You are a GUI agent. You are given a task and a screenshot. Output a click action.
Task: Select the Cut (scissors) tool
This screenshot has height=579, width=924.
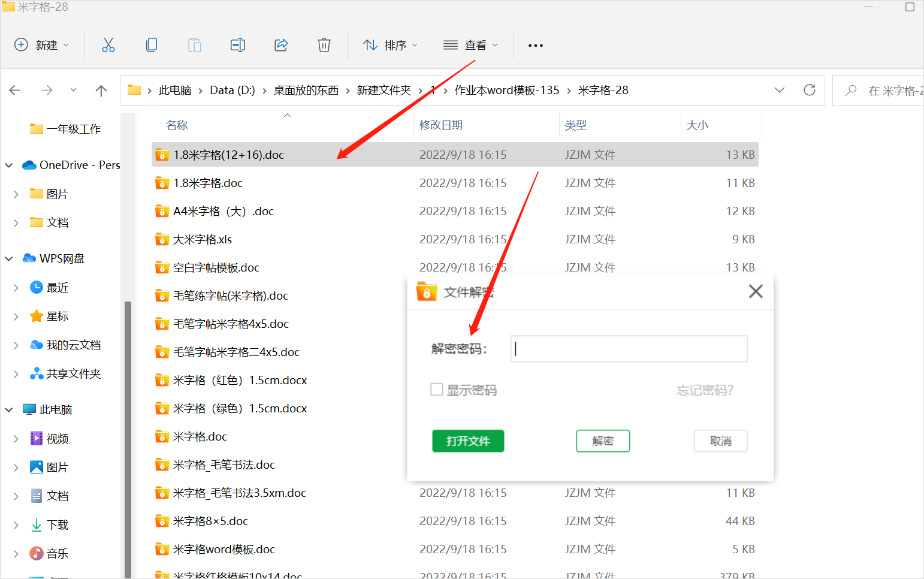pyautogui.click(x=108, y=44)
